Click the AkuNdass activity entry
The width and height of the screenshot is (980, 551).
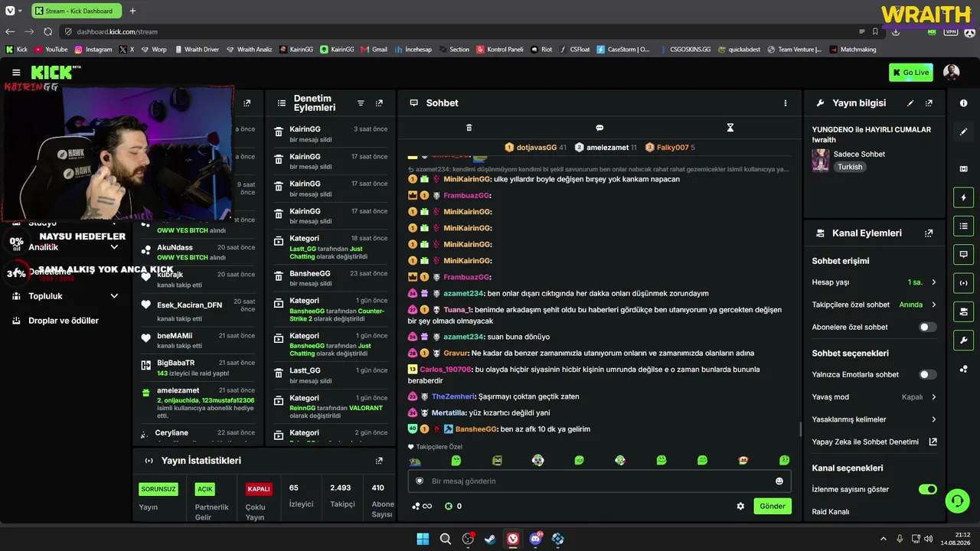tap(198, 252)
